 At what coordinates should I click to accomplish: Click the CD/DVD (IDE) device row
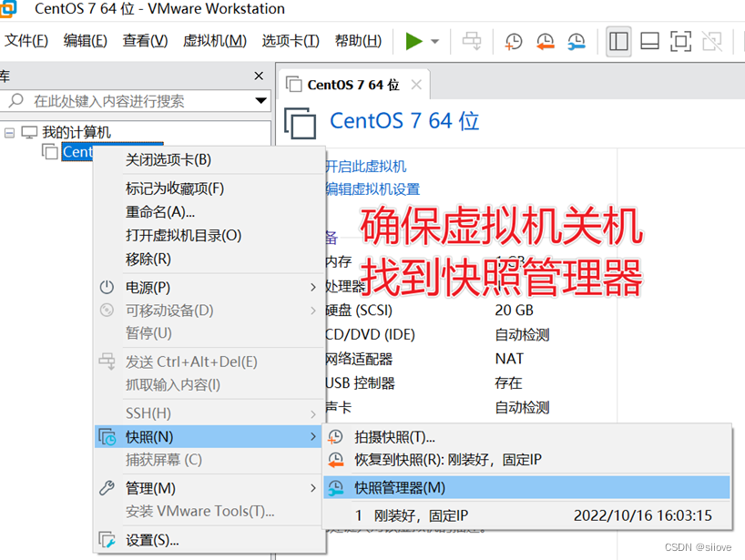437,335
